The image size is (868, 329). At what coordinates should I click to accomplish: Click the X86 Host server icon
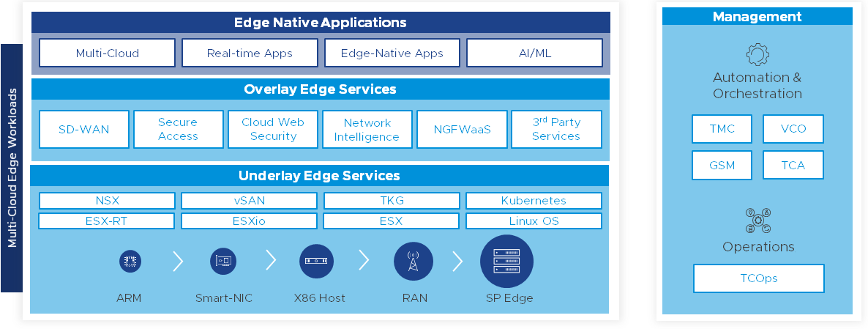[x=317, y=261]
